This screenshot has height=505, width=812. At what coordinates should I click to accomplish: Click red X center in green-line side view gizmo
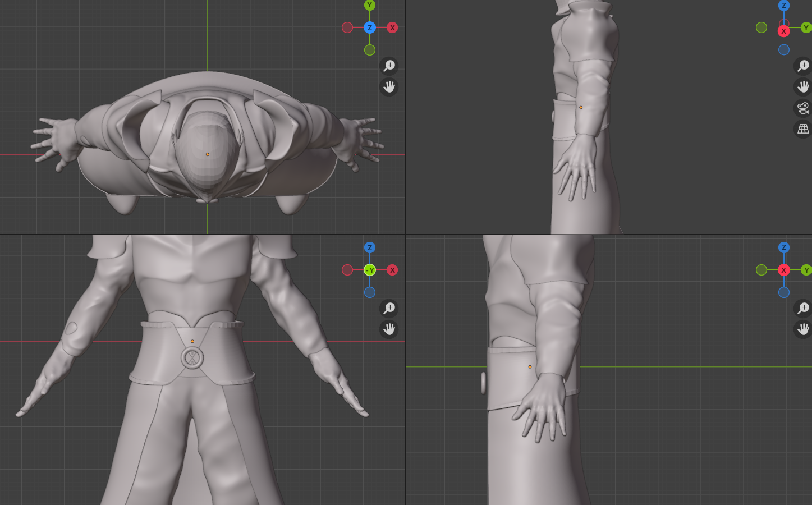click(784, 270)
